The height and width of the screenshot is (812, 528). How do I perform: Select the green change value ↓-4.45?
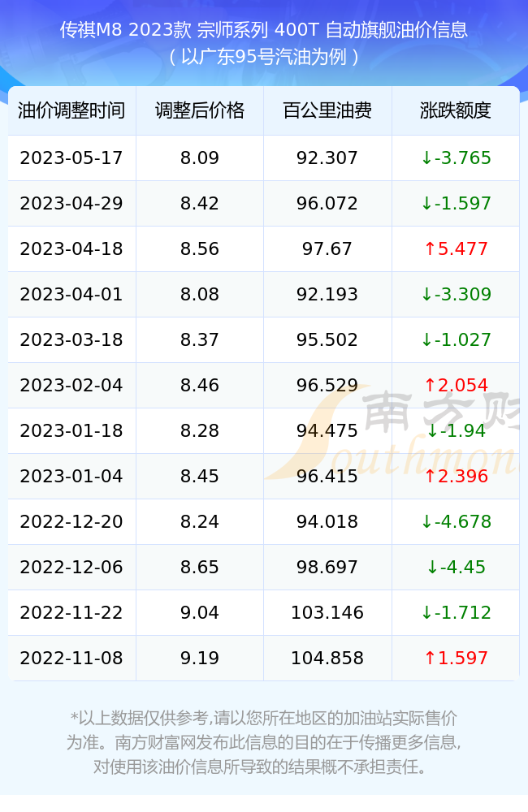(x=456, y=567)
